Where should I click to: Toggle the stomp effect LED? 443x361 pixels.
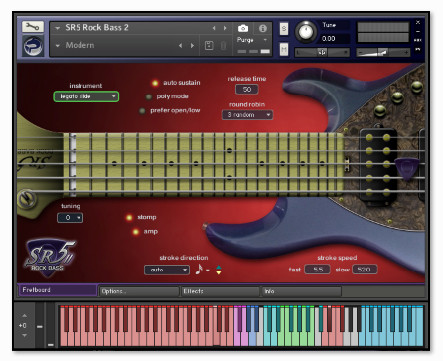pyautogui.click(x=129, y=218)
